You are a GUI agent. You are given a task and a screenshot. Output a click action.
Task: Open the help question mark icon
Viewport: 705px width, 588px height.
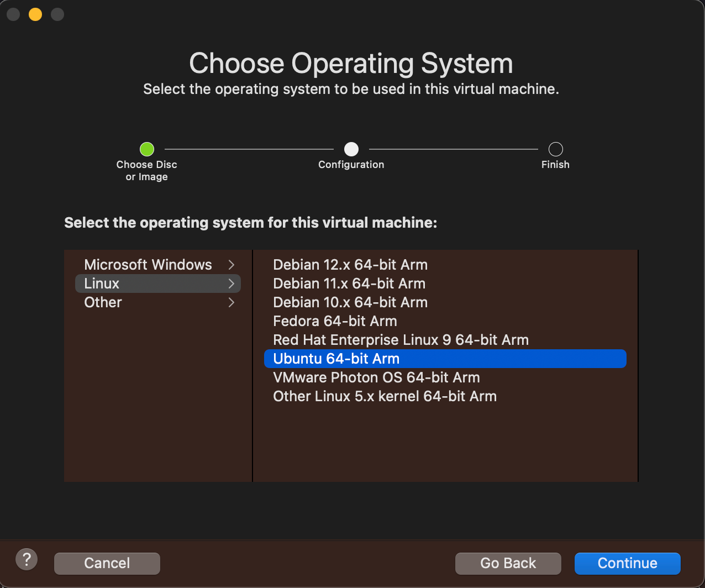[x=27, y=559]
